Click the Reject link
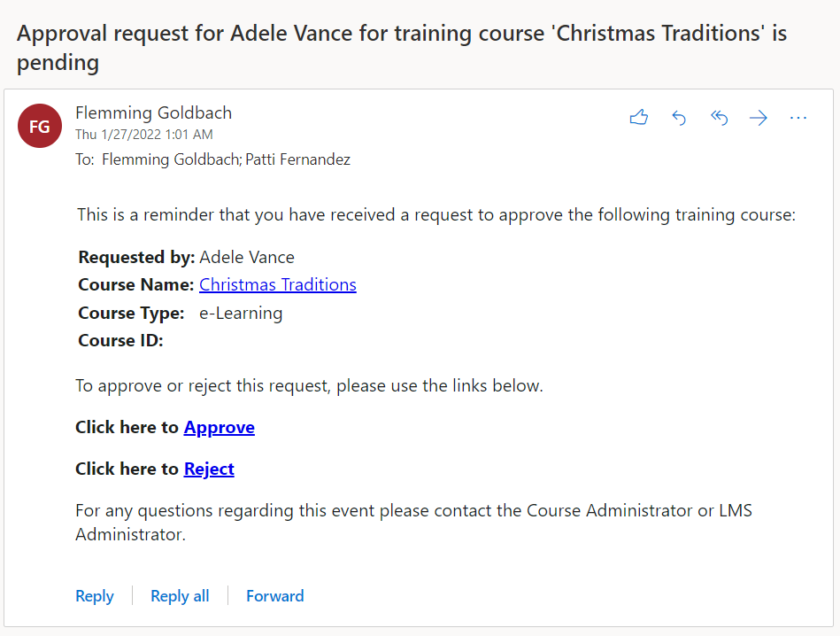Viewport: 840px width, 636px height. coord(209,469)
